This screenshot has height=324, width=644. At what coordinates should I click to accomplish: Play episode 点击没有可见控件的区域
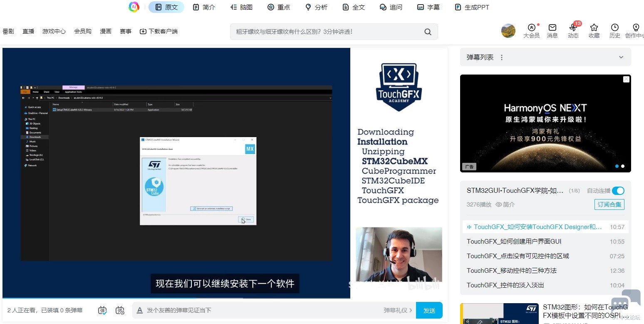[x=545, y=256]
